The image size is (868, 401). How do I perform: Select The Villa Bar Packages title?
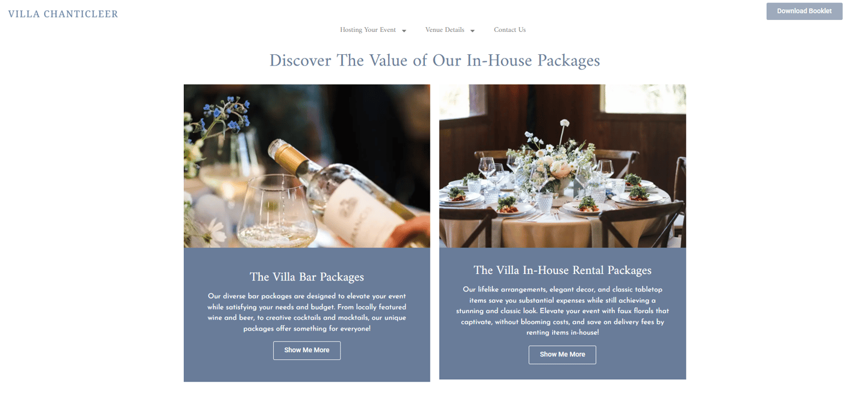pos(307,277)
